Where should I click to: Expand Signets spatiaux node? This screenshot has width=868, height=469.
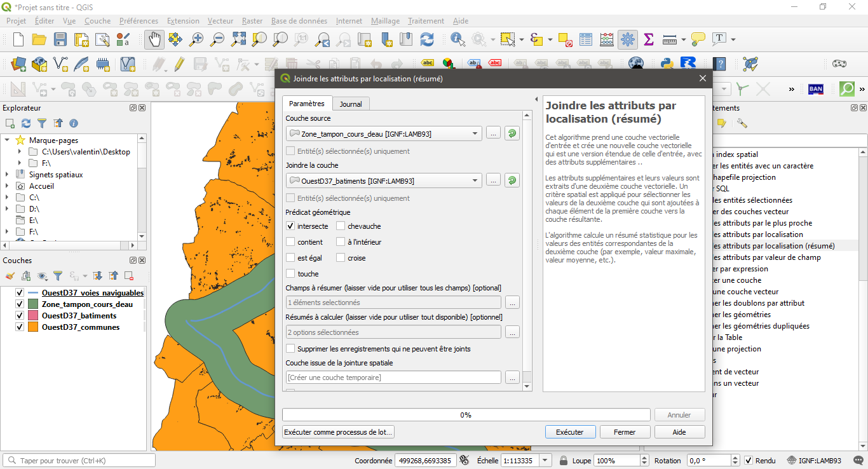[x=7, y=175]
